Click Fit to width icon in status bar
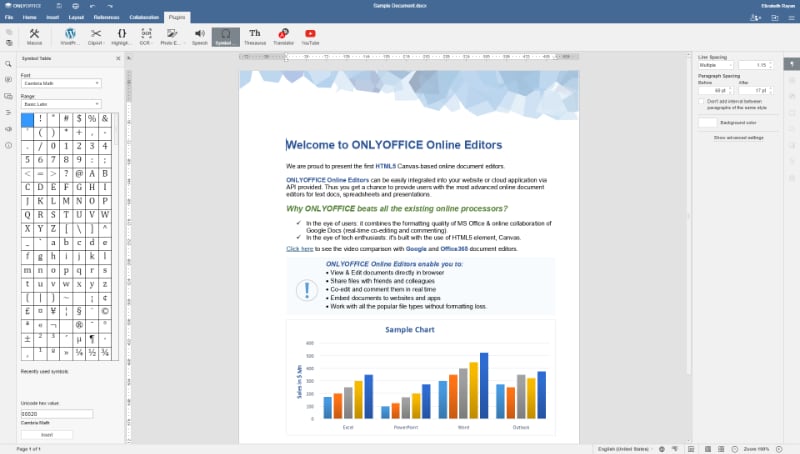This screenshot has height=454, width=800. (x=721, y=449)
